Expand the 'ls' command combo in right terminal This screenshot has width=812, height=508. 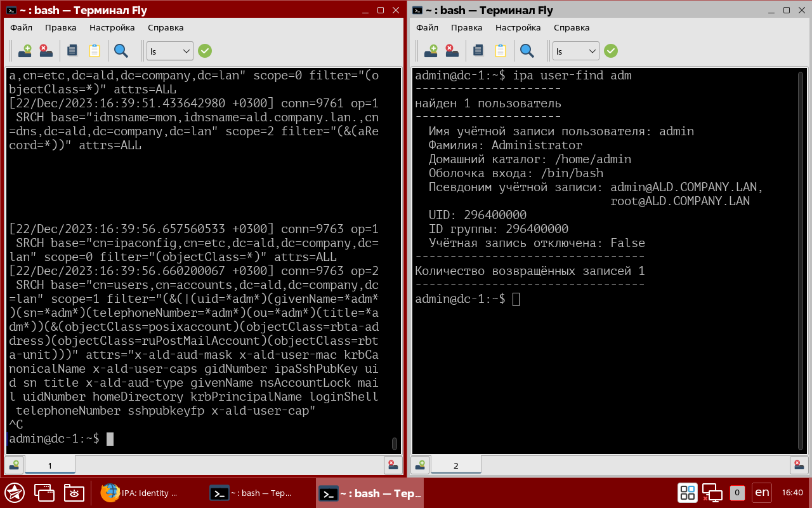[576, 51]
